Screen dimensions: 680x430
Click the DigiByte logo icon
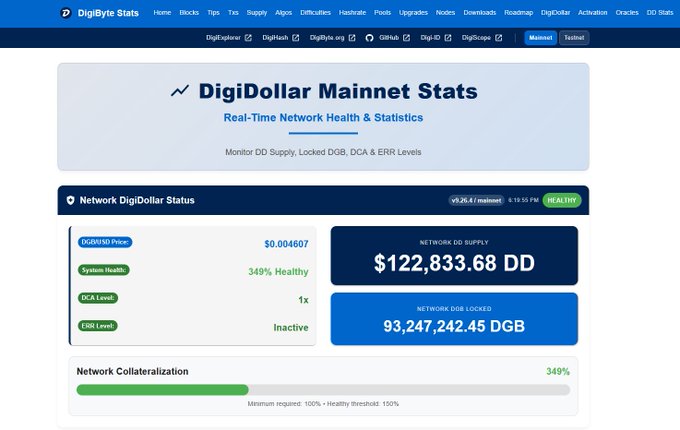tap(65, 13)
